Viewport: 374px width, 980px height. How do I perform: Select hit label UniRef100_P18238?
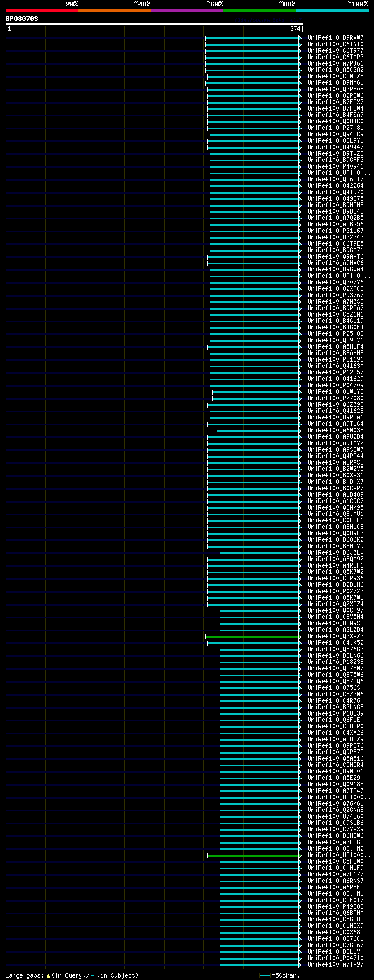pos(335,662)
